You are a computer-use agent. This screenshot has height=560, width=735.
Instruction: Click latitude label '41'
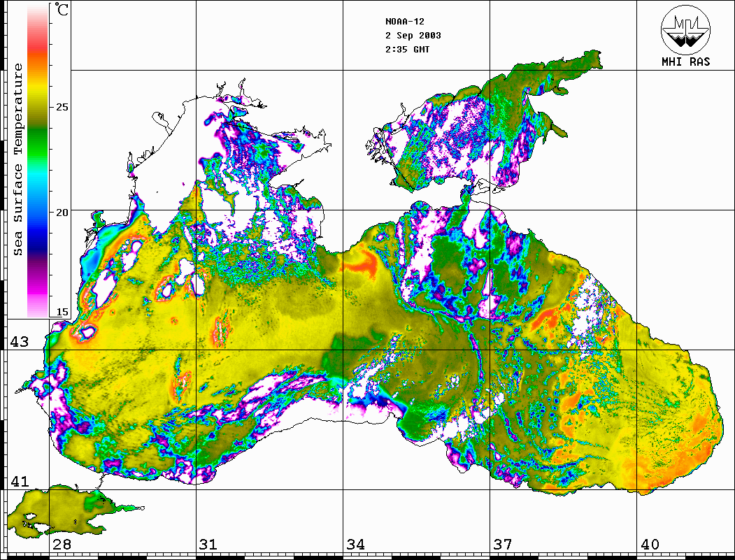click(x=20, y=481)
